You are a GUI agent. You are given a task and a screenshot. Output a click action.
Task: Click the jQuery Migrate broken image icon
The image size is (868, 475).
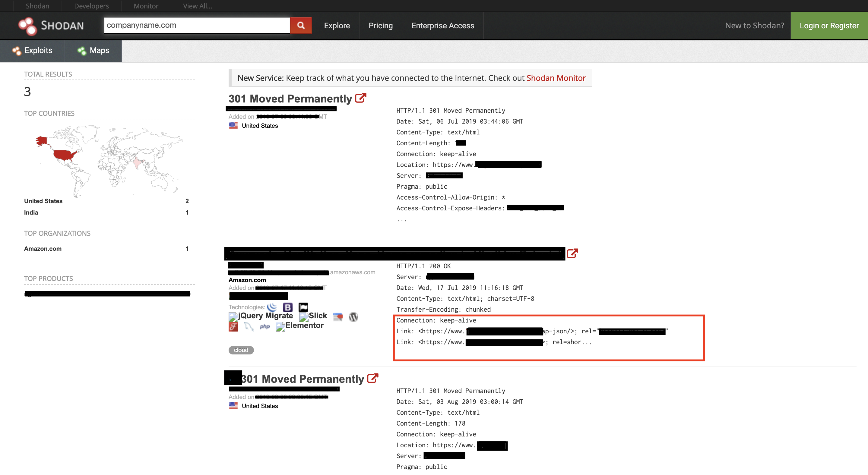pyautogui.click(x=233, y=316)
